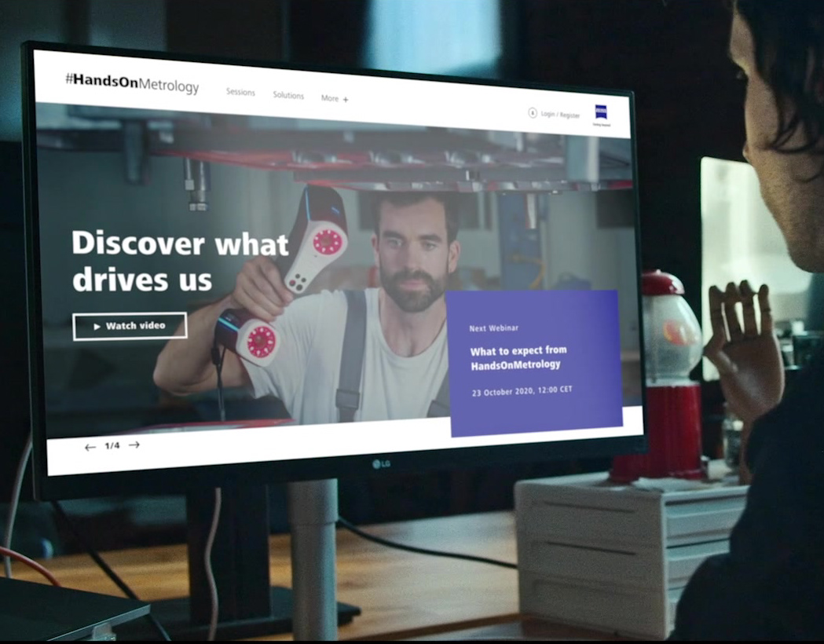824x644 pixels.
Task: Click the 'Discover what drives us' headline
Action: point(180,261)
